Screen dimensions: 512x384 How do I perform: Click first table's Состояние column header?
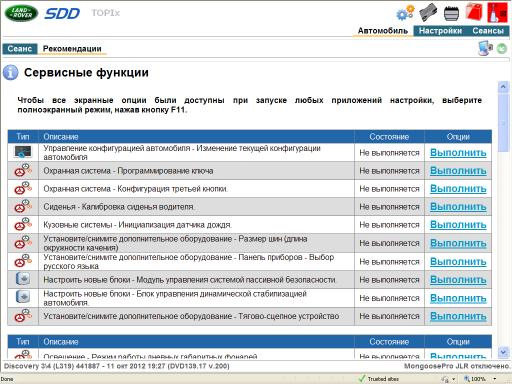[389, 136]
